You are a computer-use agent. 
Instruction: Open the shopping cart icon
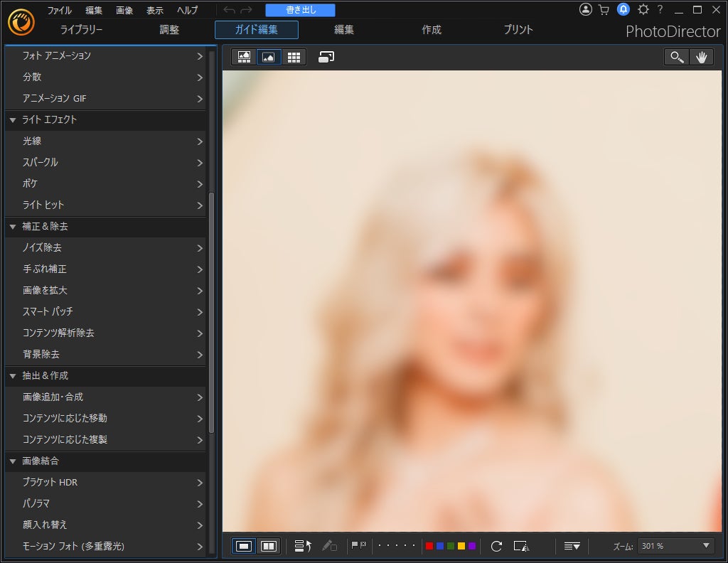click(604, 10)
